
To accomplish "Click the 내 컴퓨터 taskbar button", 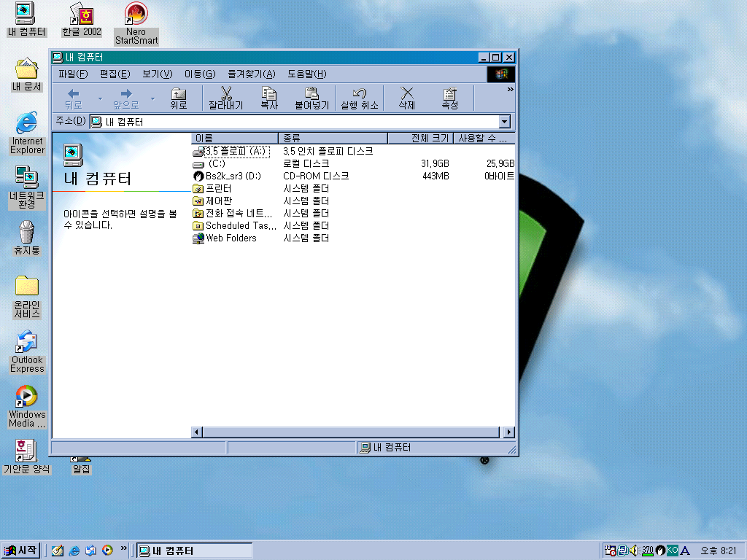I will pos(195,551).
